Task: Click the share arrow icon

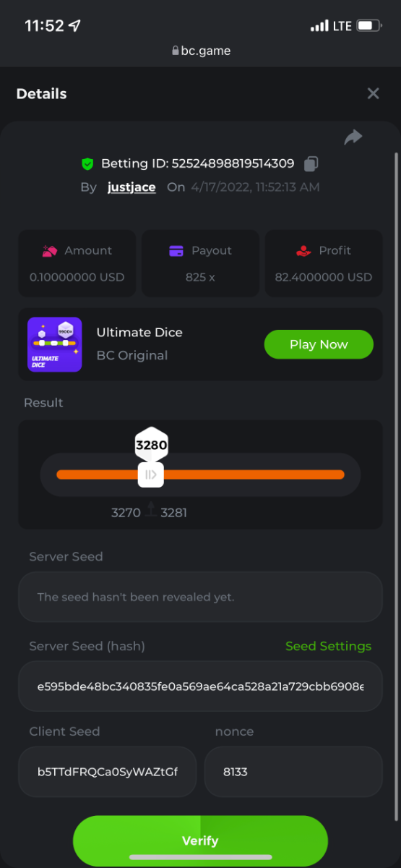Action: (353, 137)
